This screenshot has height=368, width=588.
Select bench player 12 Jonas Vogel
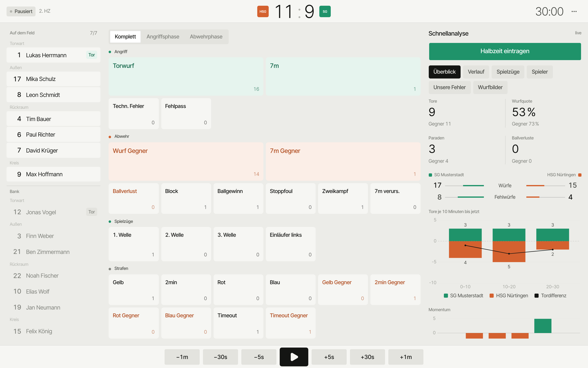coord(53,212)
